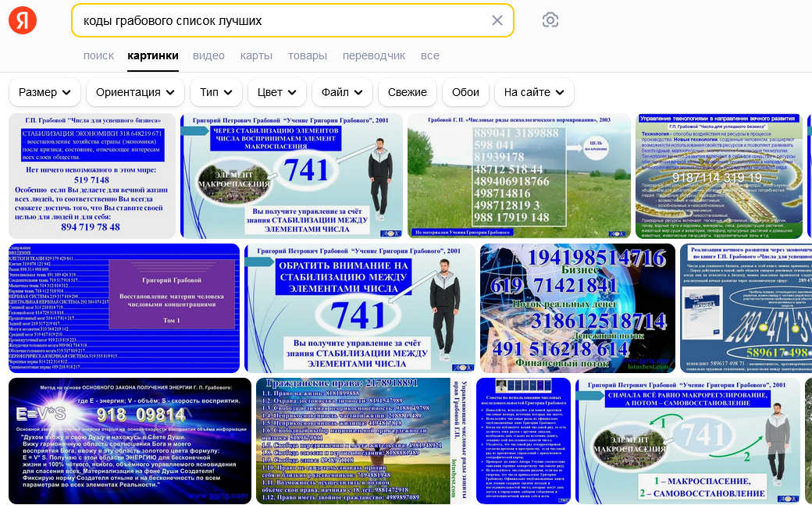
Task: Select the «картинки» tab
Action: click(x=153, y=56)
